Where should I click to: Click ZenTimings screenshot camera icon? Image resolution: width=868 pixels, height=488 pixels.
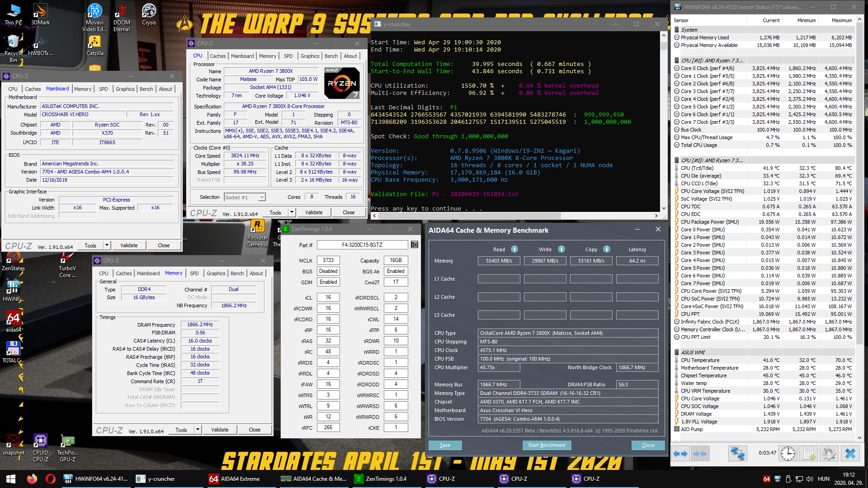pos(415,245)
